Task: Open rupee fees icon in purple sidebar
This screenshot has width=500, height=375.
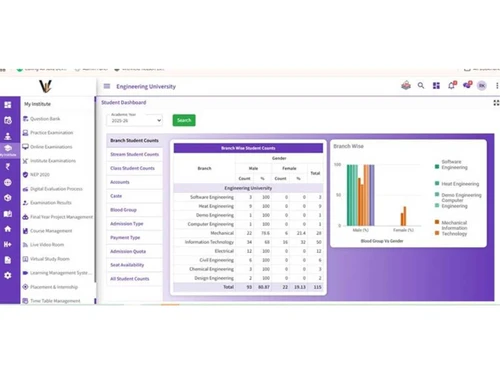Action: click(x=8, y=167)
